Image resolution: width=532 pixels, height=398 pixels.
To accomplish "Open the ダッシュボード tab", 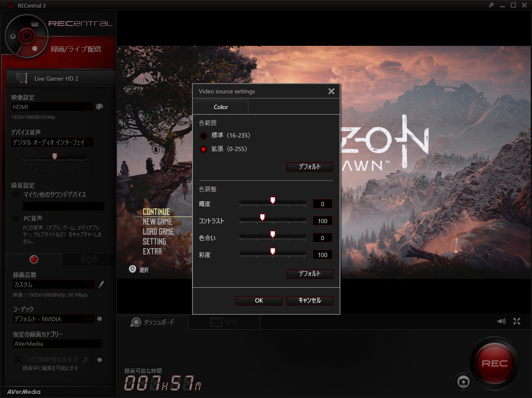I will [x=153, y=322].
